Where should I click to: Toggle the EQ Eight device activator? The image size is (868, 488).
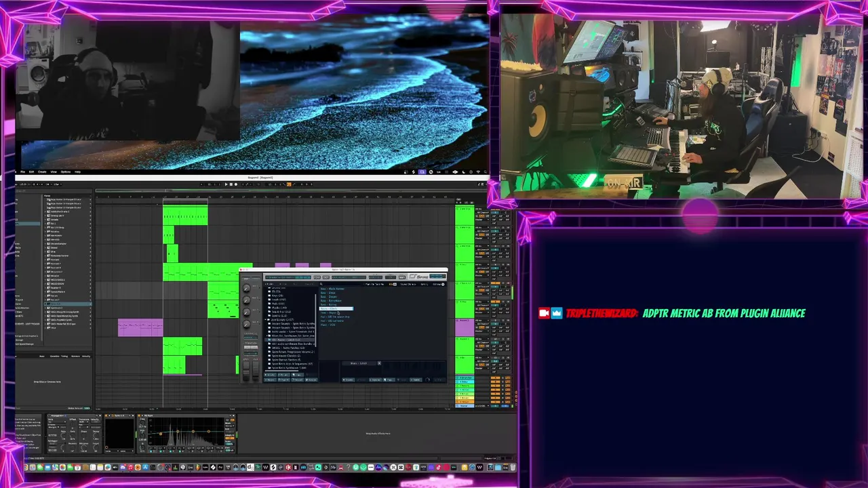point(139,415)
